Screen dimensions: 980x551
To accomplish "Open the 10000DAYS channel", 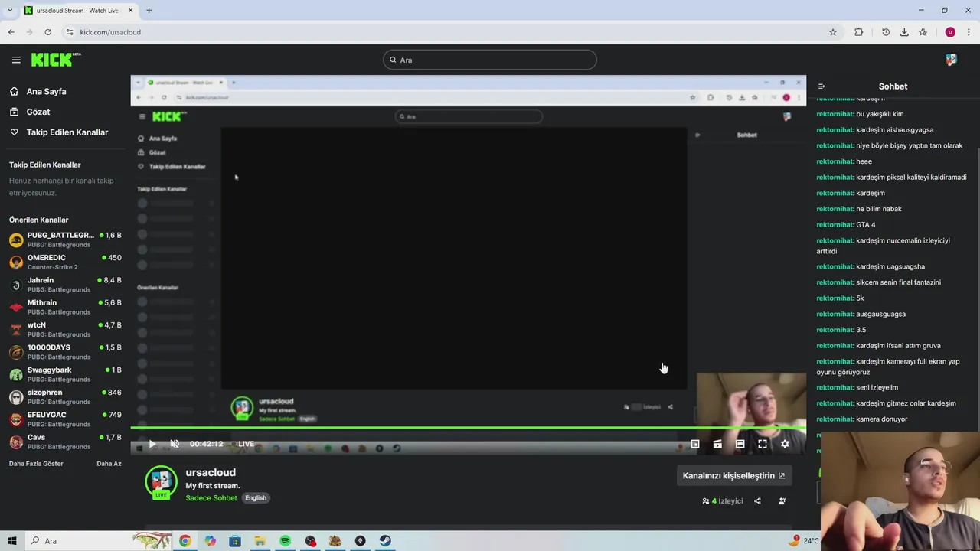I will pos(65,352).
